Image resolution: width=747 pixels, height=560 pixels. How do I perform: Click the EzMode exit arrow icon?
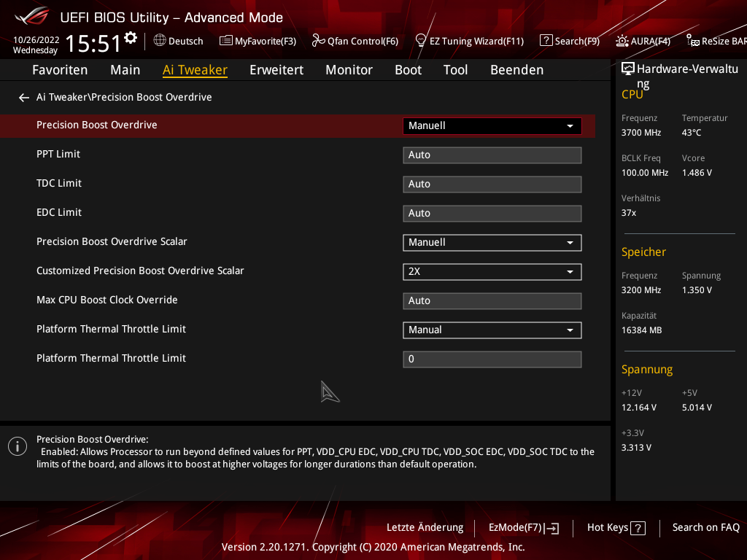(x=551, y=528)
